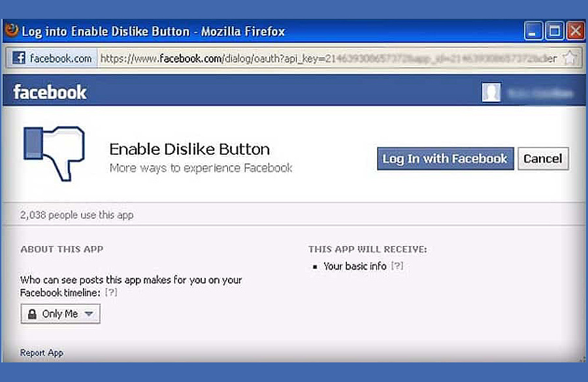Switch to the THIS APP WILL RECEIVE section

(x=368, y=249)
